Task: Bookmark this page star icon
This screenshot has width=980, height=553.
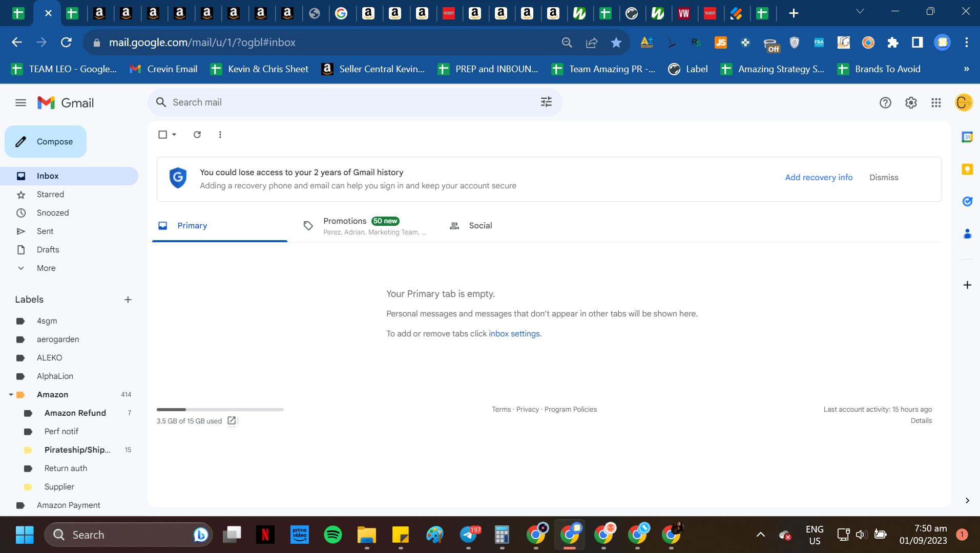Action: coord(616,42)
